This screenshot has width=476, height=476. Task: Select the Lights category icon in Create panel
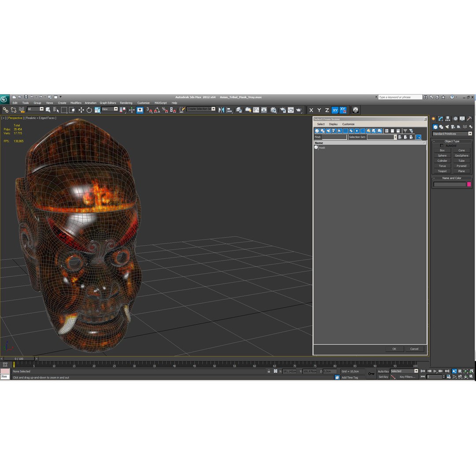(x=447, y=127)
